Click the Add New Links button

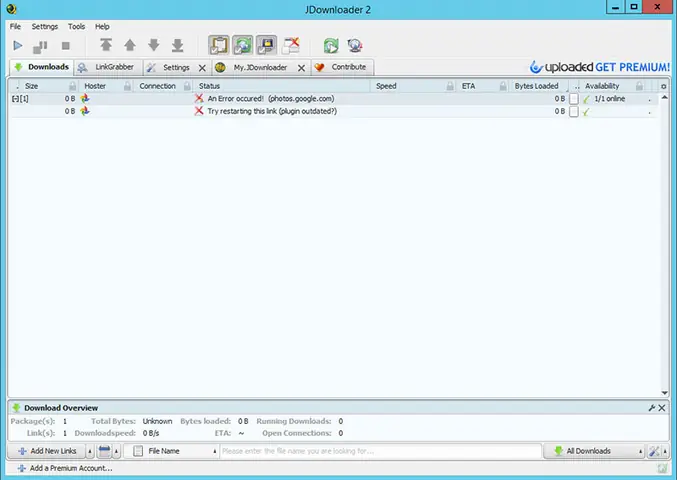coord(47,451)
